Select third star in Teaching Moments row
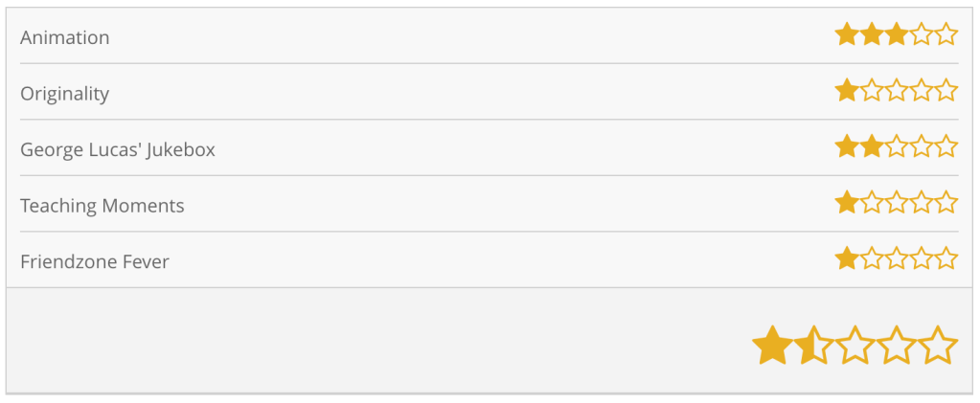 (897, 203)
